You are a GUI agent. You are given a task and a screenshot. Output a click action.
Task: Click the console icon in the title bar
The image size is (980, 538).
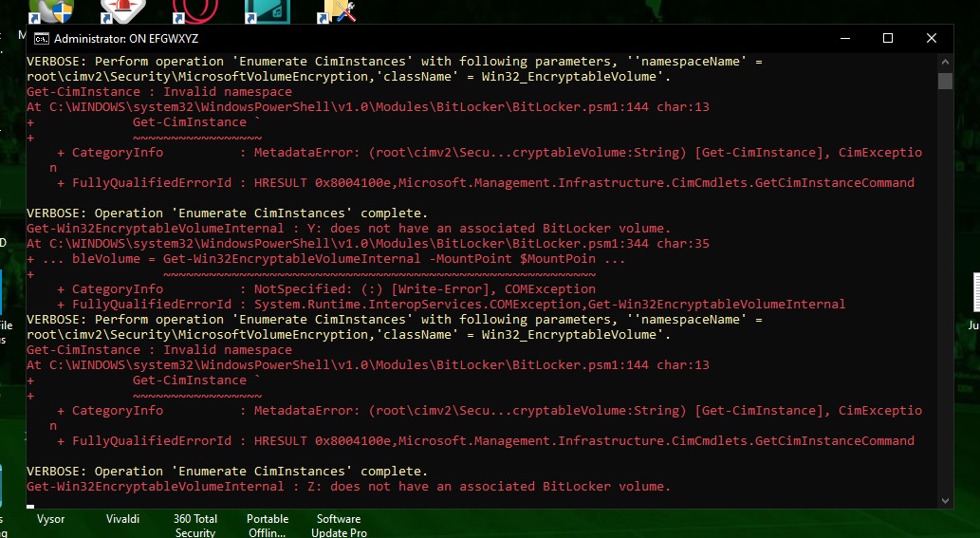[x=42, y=39]
